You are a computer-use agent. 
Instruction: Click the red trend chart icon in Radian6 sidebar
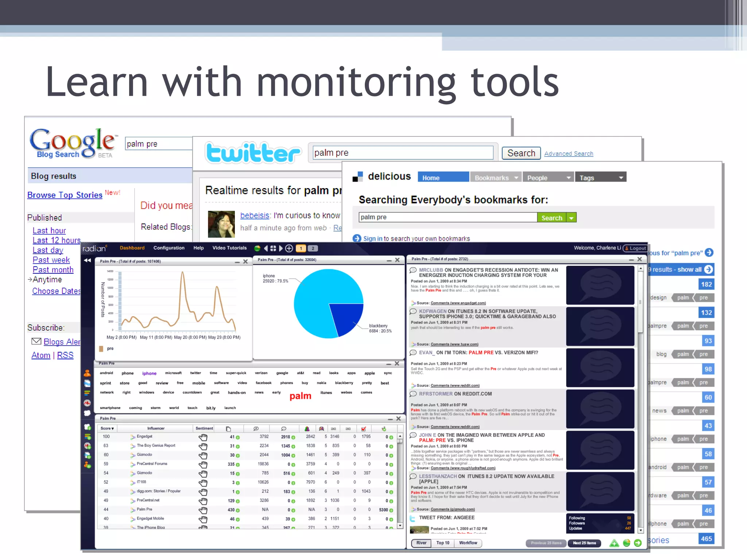(x=87, y=403)
